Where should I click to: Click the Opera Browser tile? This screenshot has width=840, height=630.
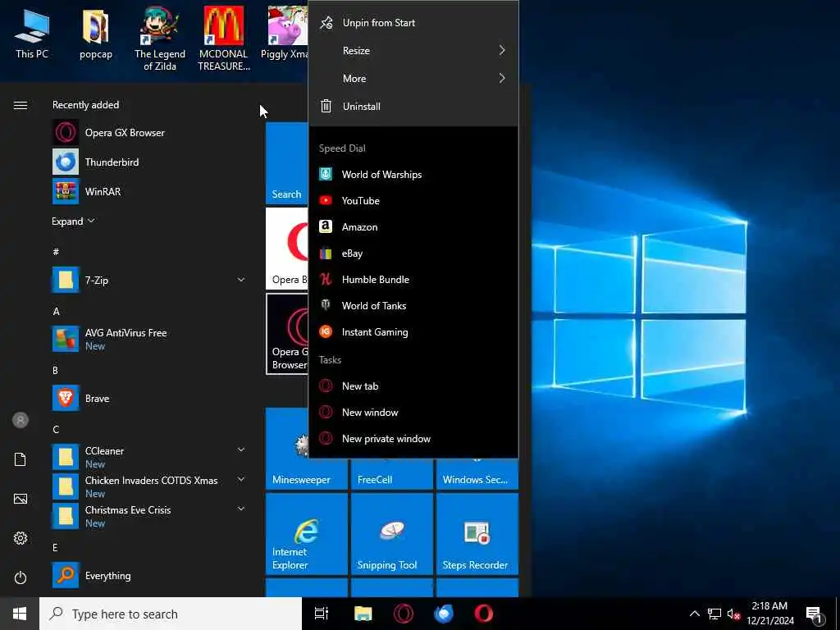tap(287, 249)
